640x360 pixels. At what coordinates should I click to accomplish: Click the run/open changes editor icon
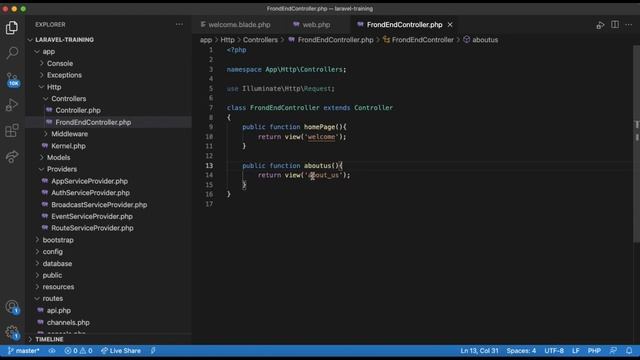coord(600,25)
